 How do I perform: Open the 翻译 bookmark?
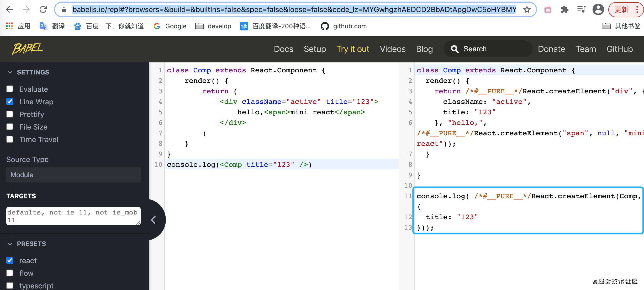pos(52,26)
